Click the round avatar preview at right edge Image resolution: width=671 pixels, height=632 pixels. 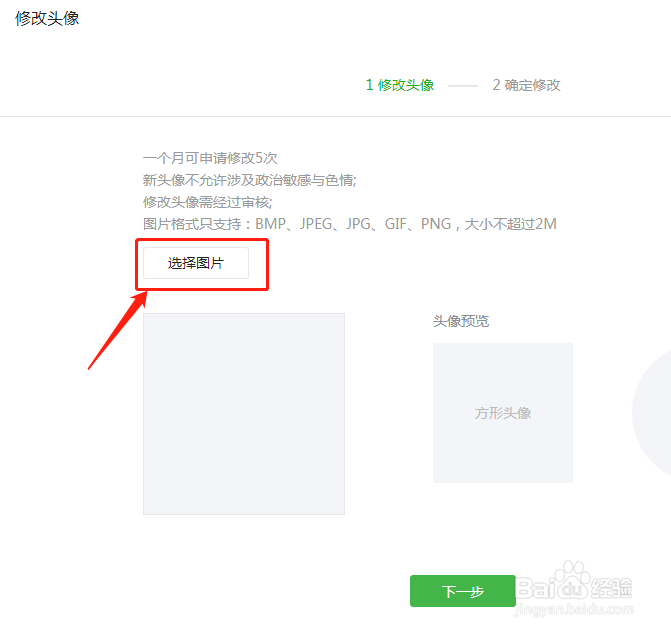(x=652, y=412)
